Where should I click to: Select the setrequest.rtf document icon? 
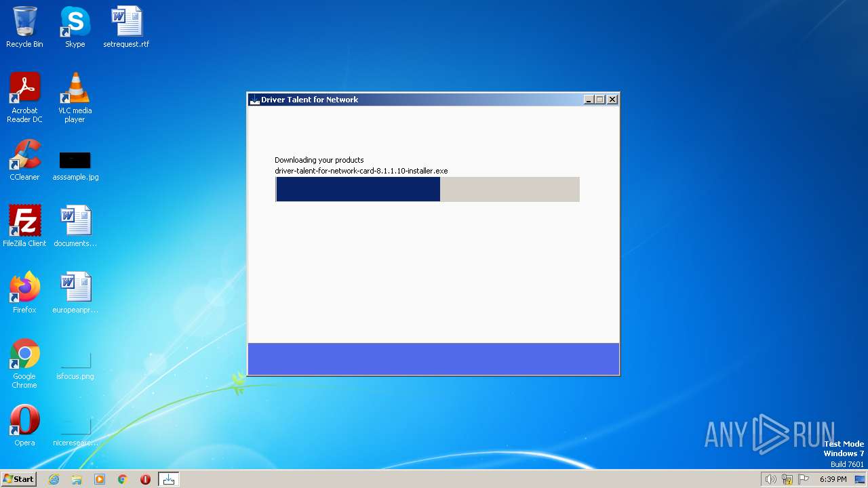click(x=126, y=27)
